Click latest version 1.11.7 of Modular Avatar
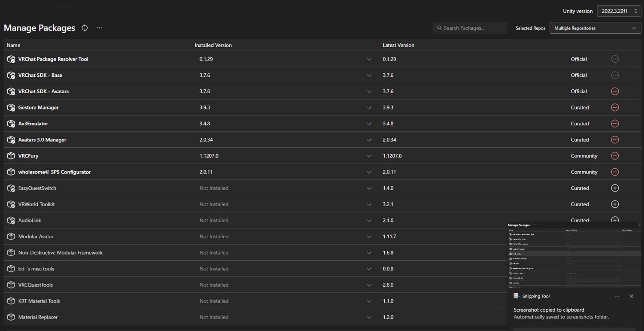The width and height of the screenshot is (644, 331). [389, 237]
